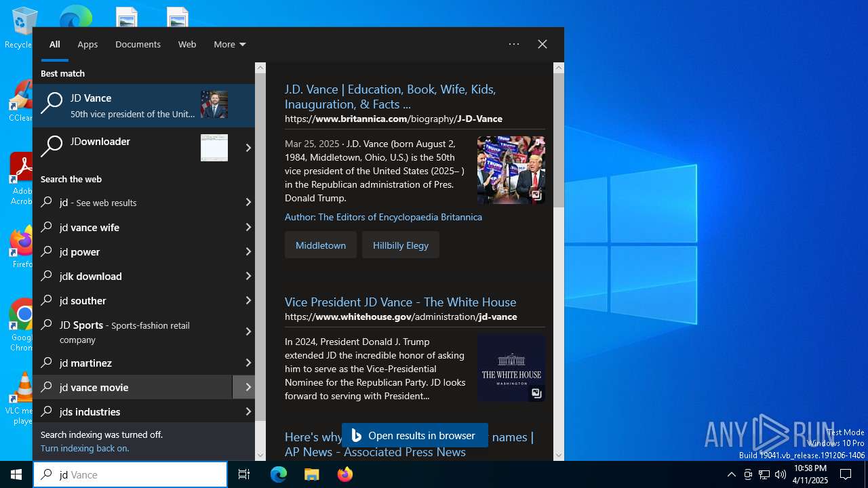Open File Explorer from the taskbar
868x488 pixels.
coord(311,474)
